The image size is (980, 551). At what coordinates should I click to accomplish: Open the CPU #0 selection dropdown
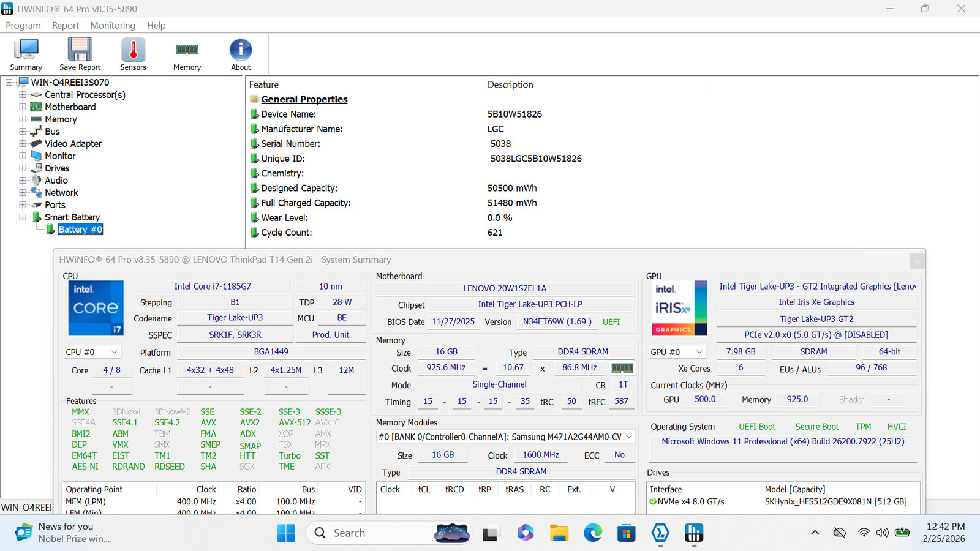tap(92, 352)
